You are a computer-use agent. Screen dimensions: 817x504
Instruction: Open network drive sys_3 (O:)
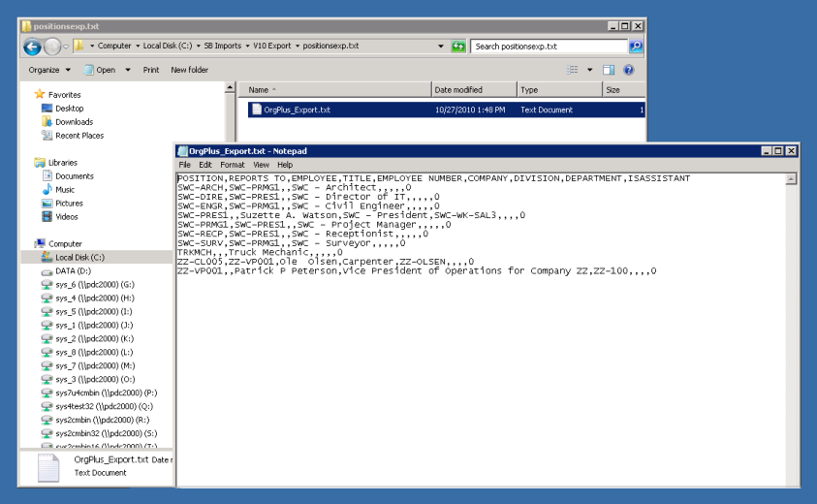point(95,379)
